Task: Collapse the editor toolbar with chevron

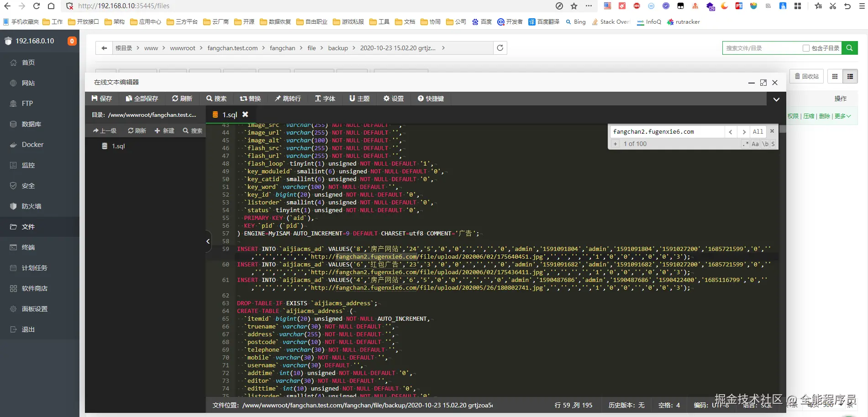Action: [776, 99]
